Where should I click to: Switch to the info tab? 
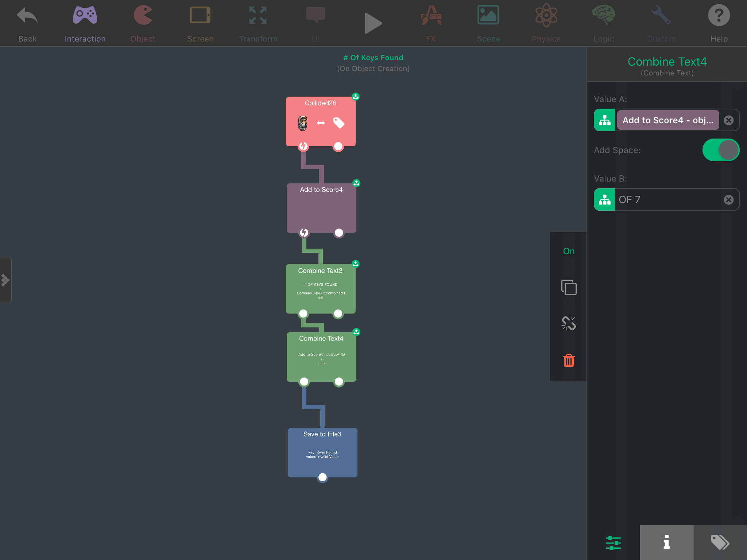[x=666, y=542]
